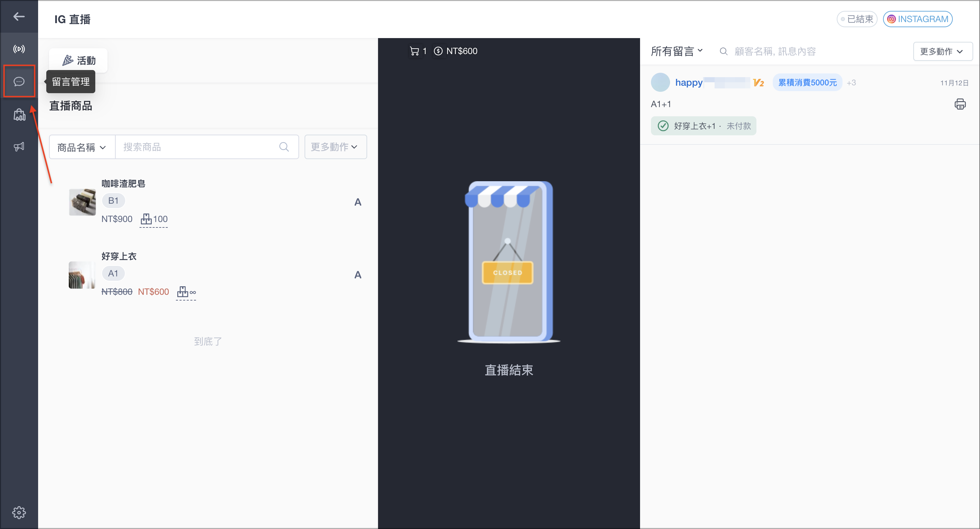Click the 活動 activity button

[x=78, y=61]
